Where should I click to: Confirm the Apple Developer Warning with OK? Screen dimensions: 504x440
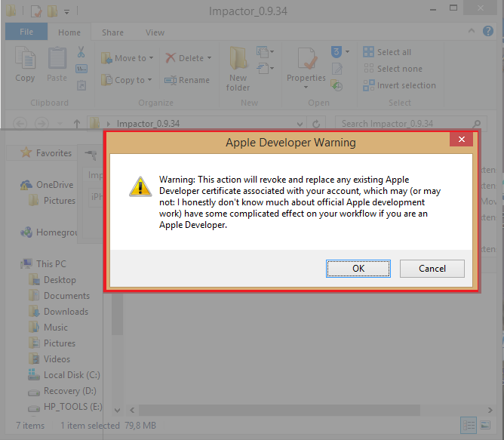coord(358,269)
